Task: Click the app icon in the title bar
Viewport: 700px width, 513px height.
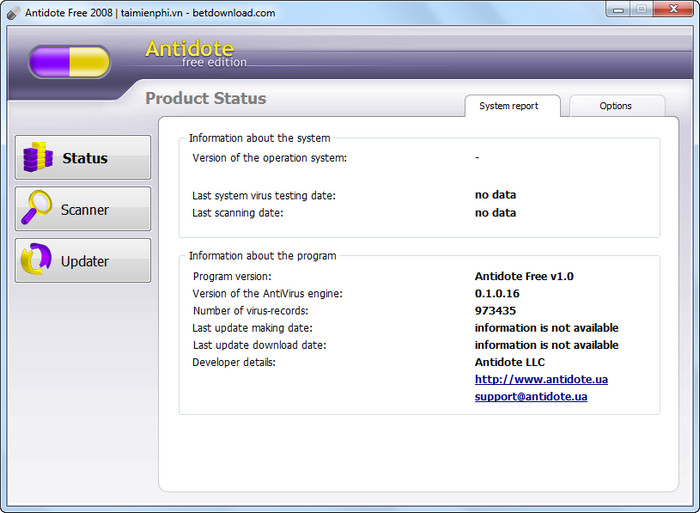Action: tap(13, 13)
